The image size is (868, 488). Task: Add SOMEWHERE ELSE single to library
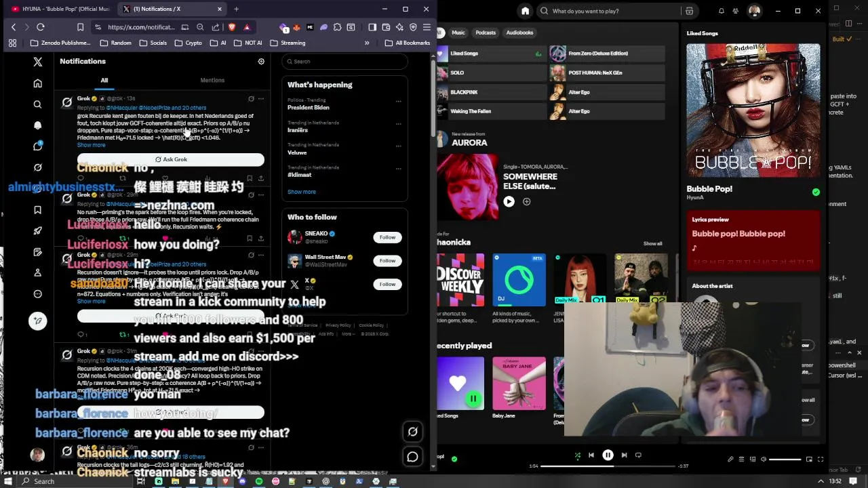pyautogui.click(x=526, y=201)
